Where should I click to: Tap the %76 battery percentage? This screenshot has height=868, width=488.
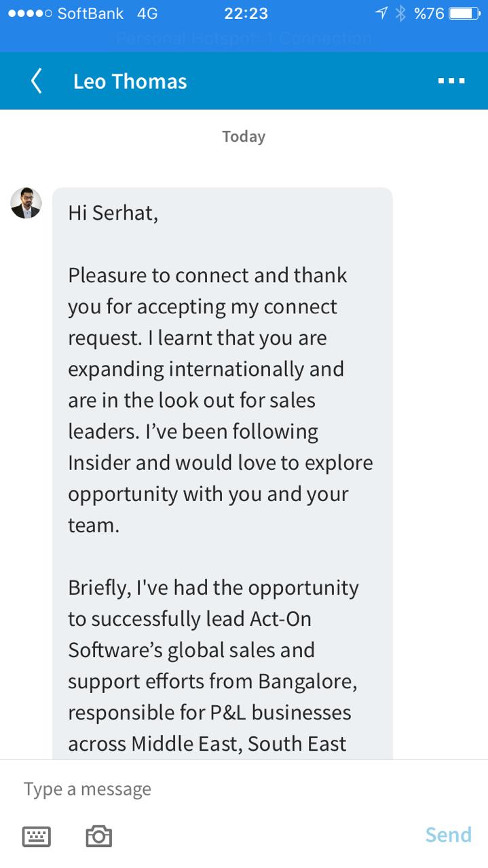click(x=429, y=14)
